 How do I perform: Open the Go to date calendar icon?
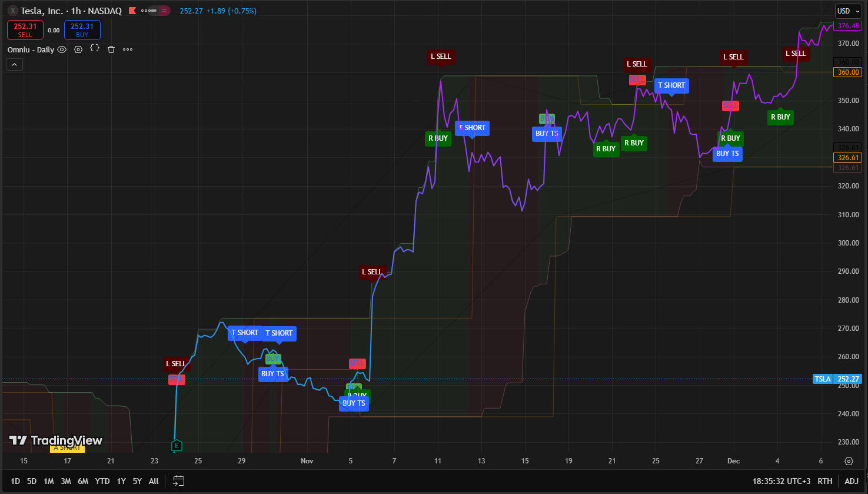coord(179,481)
